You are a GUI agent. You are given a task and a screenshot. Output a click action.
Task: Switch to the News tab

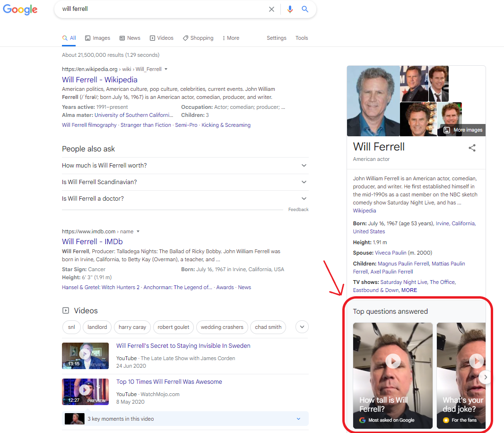130,38
